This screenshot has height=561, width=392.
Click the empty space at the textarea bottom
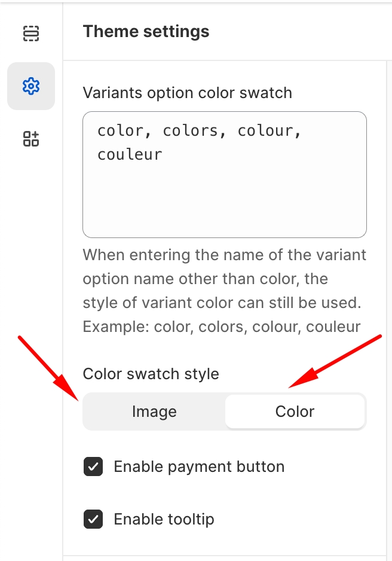point(224,209)
